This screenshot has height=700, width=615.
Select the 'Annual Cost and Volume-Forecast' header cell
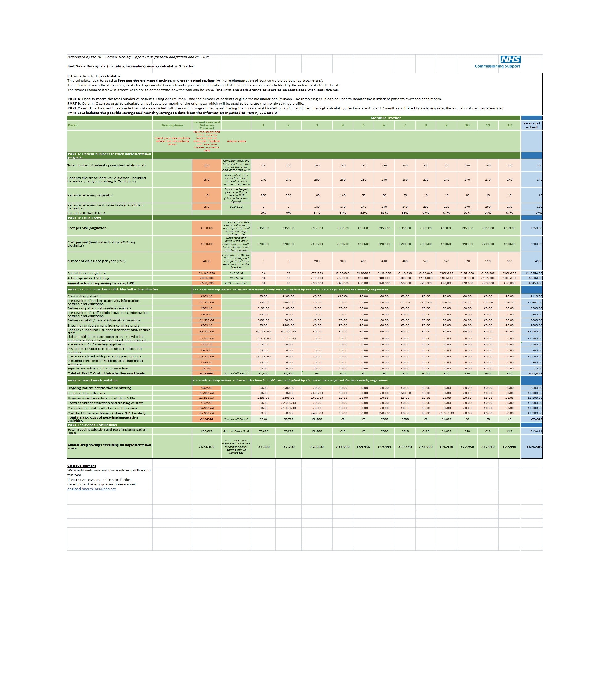pyautogui.click(x=207, y=125)
